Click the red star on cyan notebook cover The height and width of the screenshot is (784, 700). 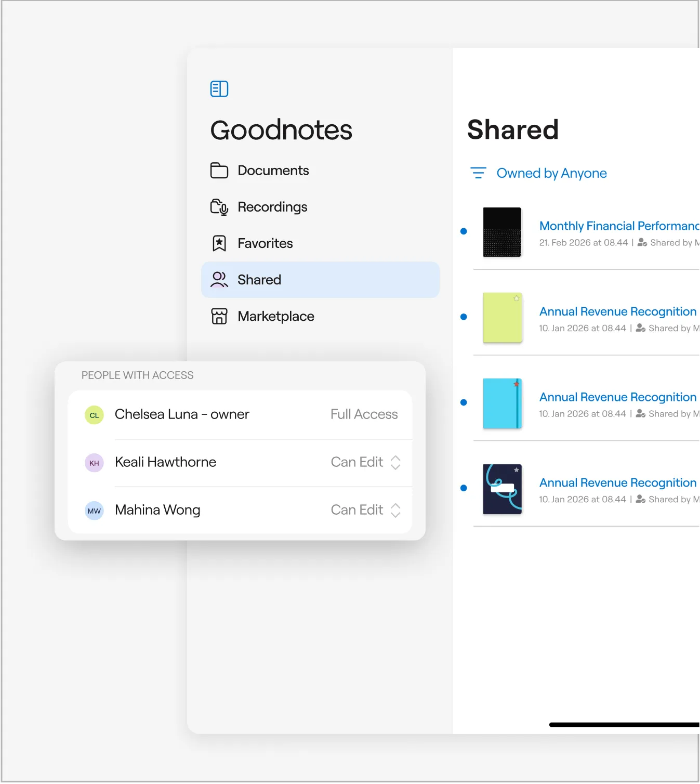coord(516,384)
